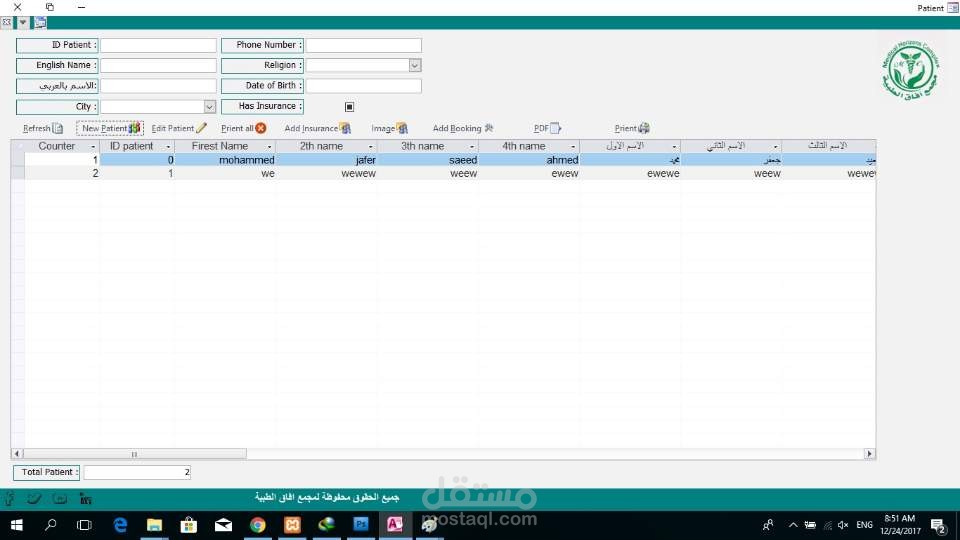
Task: Click the Edit Patient pencil button
Action: coord(179,129)
